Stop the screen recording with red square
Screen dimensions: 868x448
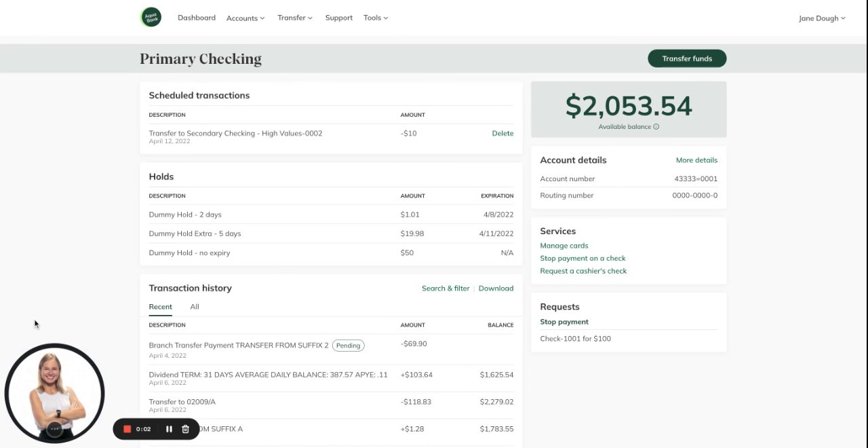(x=127, y=429)
